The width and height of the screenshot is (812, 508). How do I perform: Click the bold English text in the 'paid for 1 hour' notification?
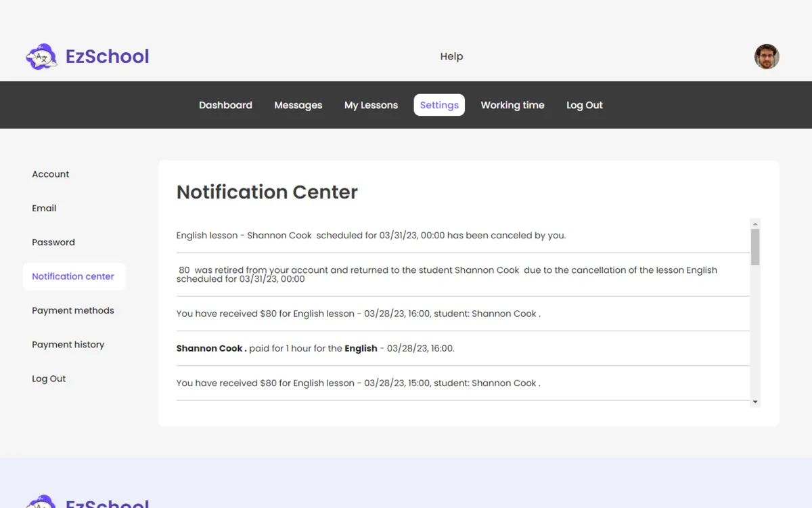coord(361,348)
